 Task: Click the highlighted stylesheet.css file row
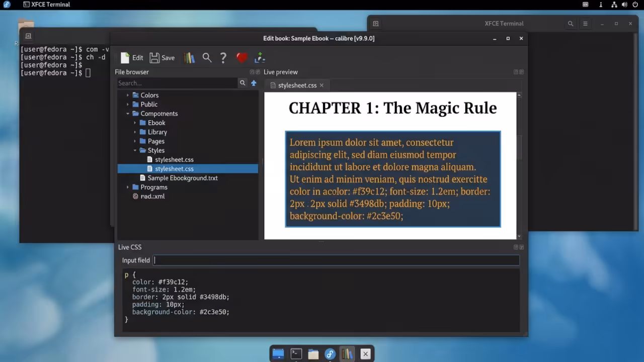[x=188, y=169]
